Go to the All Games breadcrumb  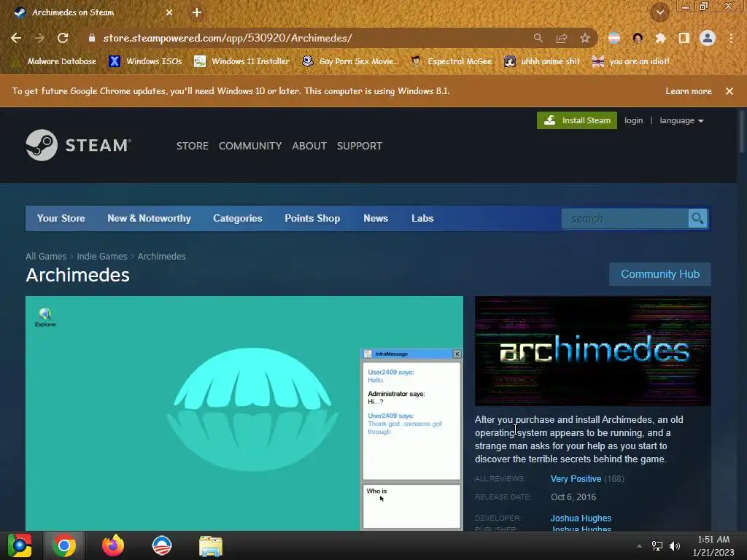click(46, 256)
